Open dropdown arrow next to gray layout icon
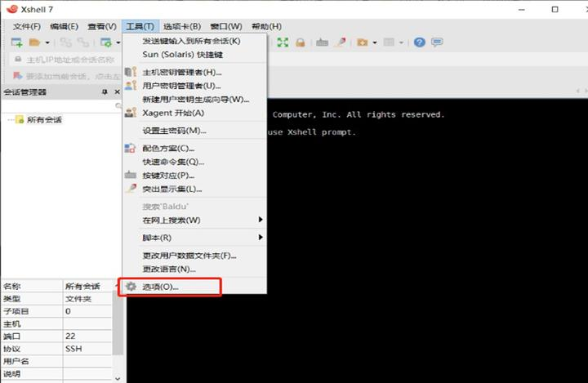This screenshot has height=383, width=588. pos(401,42)
